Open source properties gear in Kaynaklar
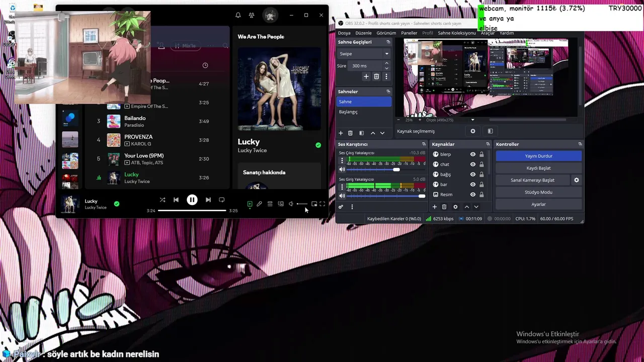Viewport: 644px width, 362px height. pos(455,207)
